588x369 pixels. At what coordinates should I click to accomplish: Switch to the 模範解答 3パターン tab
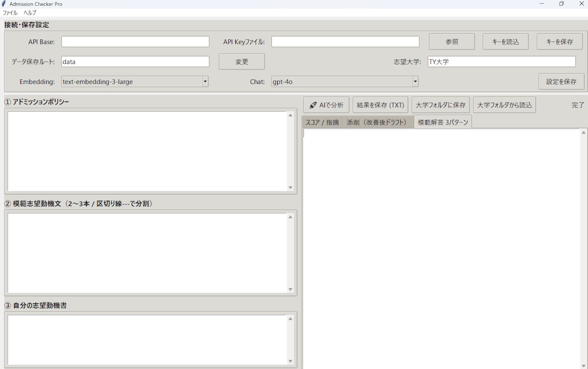pos(443,122)
